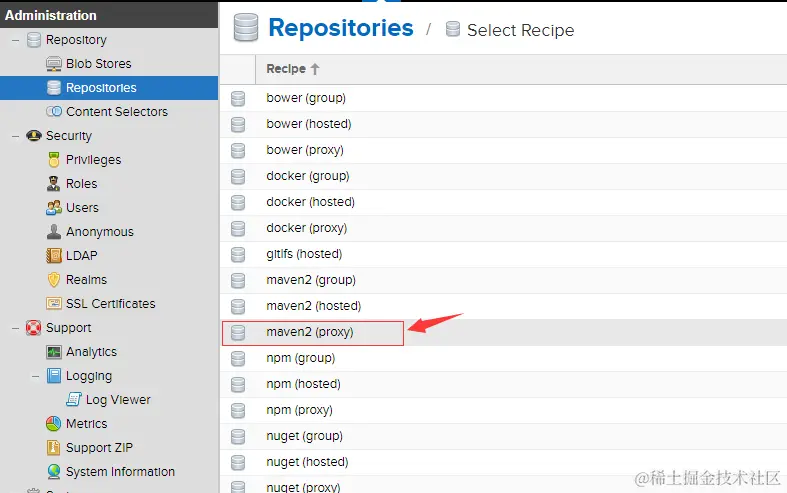Image resolution: width=787 pixels, height=493 pixels.
Task: Select the npm (hosted) recipe
Action: 503,384
